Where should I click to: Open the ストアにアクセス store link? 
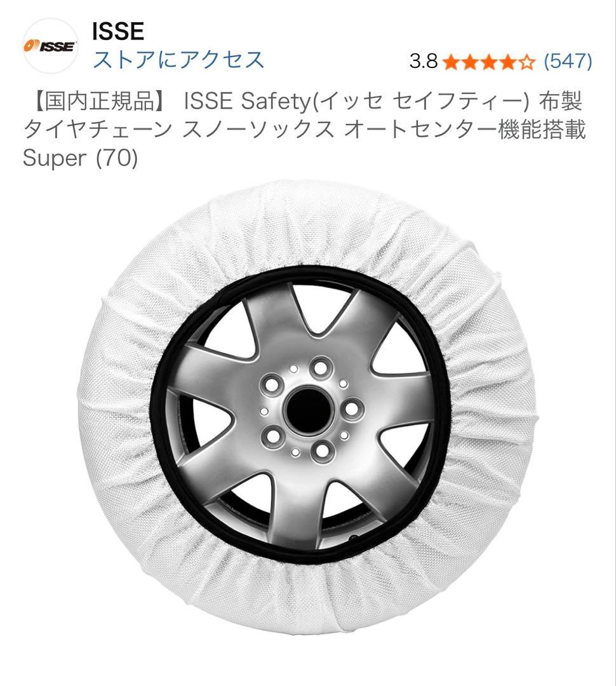click(178, 60)
